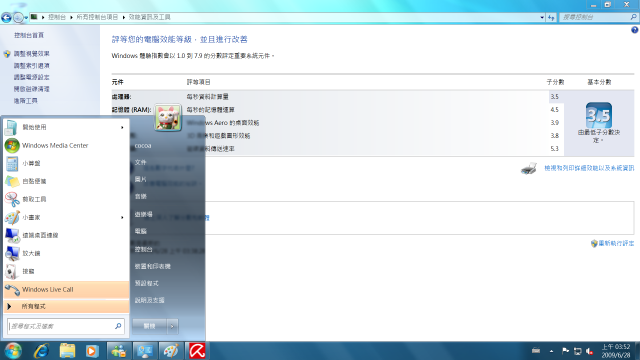The image size is (640, 360).
Task: Open Help and Support (說明及支援)
Action: click(149, 300)
